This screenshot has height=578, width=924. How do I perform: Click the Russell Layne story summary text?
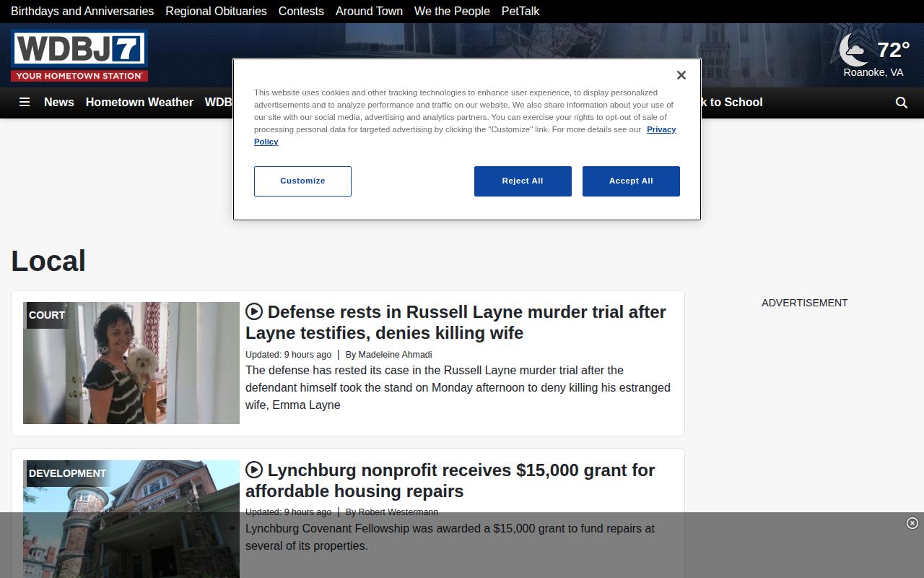[458, 387]
